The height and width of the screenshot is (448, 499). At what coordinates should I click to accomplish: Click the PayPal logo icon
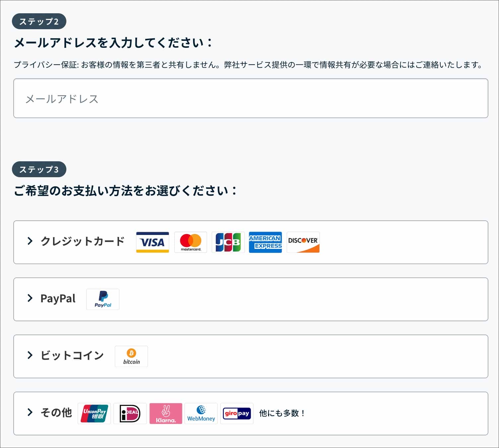(x=103, y=299)
